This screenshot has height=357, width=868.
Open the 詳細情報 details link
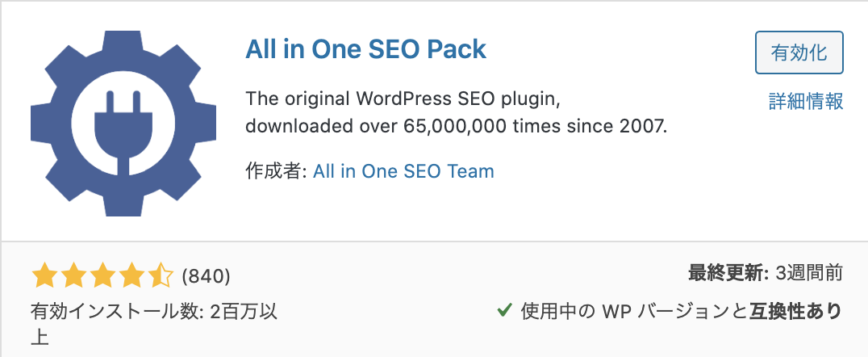click(x=806, y=102)
